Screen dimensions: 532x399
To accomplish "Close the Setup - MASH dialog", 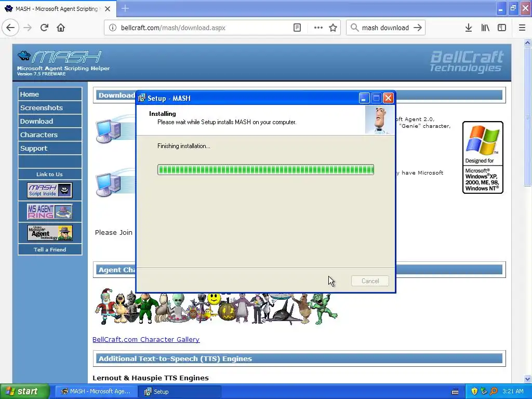I will 388,98.
